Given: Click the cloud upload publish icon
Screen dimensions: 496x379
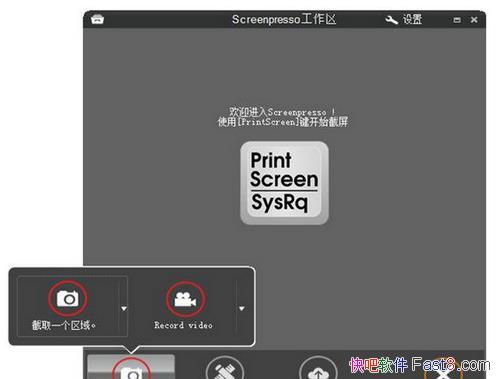Looking at the screenshot, I should pos(318,369).
